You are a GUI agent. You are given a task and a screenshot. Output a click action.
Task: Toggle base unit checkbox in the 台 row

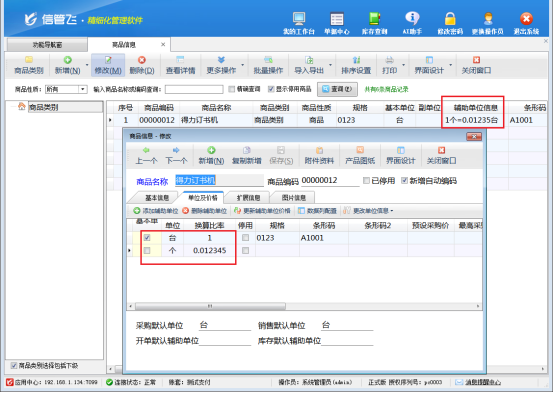[147, 238]
